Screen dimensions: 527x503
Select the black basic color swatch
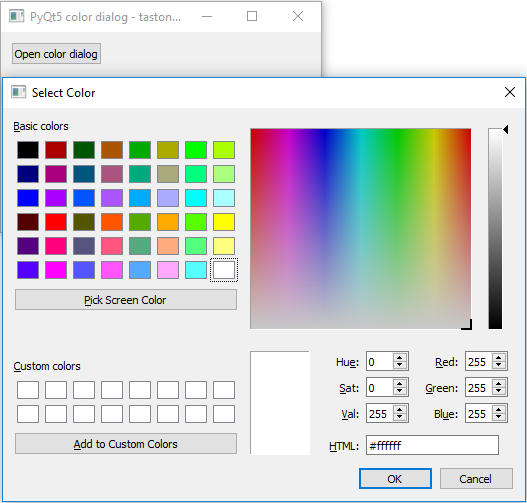28,150
